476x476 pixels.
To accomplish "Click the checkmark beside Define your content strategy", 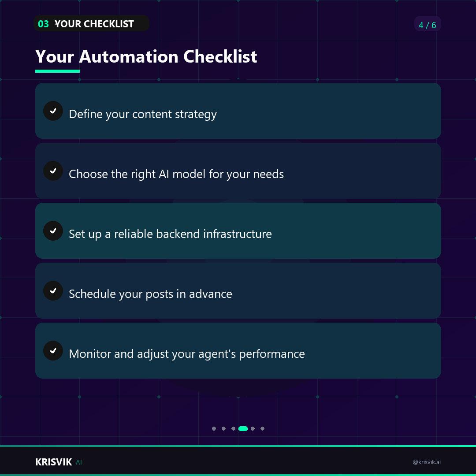I will 53,111.
